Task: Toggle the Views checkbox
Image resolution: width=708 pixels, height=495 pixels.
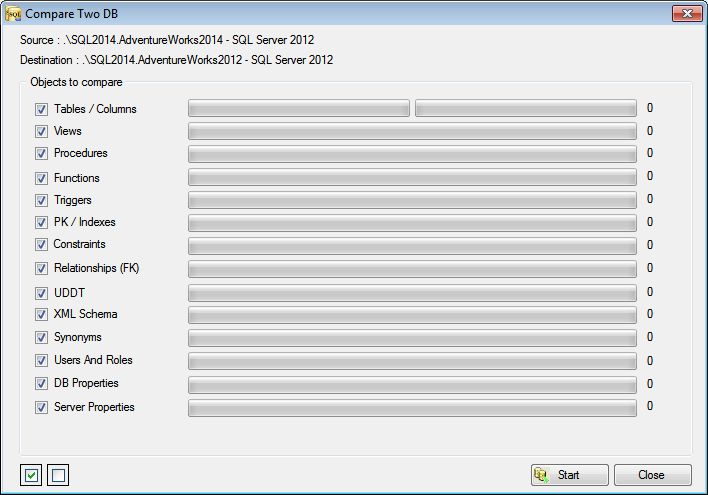Action: coord(41,131)
